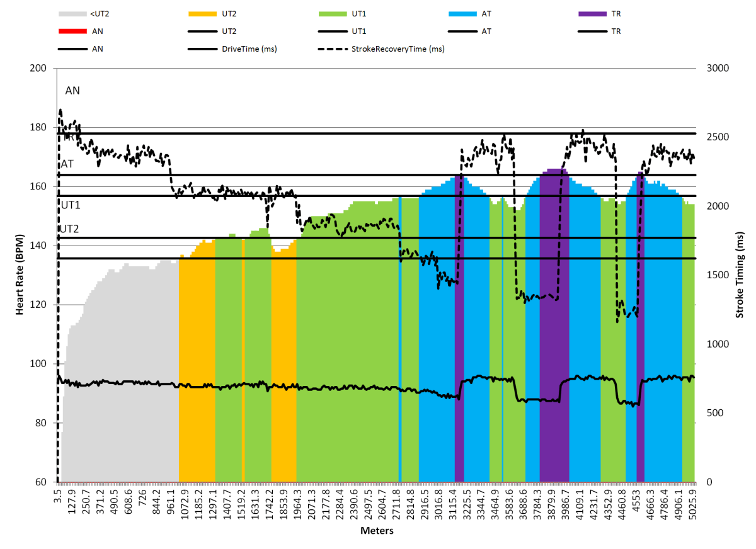Click the widest purple TR band in the chart
Viewport: 756px width, 549px height.
click(554, 327)
